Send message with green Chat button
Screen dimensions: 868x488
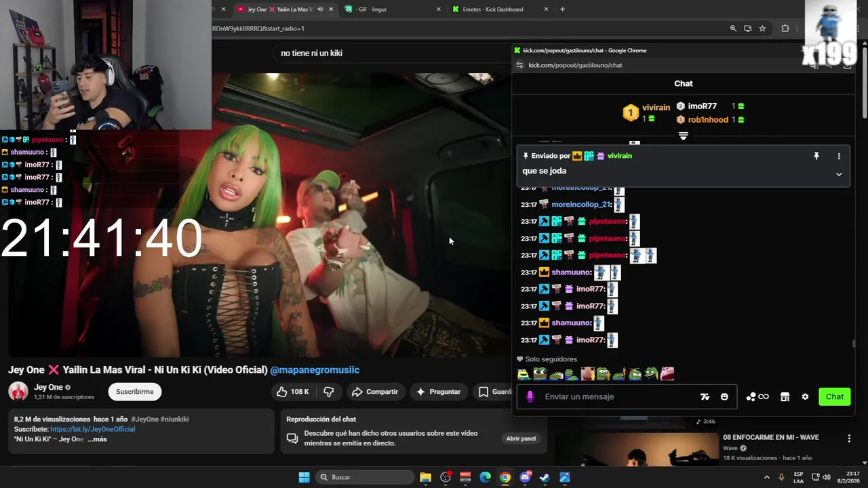tap(835, 396)
